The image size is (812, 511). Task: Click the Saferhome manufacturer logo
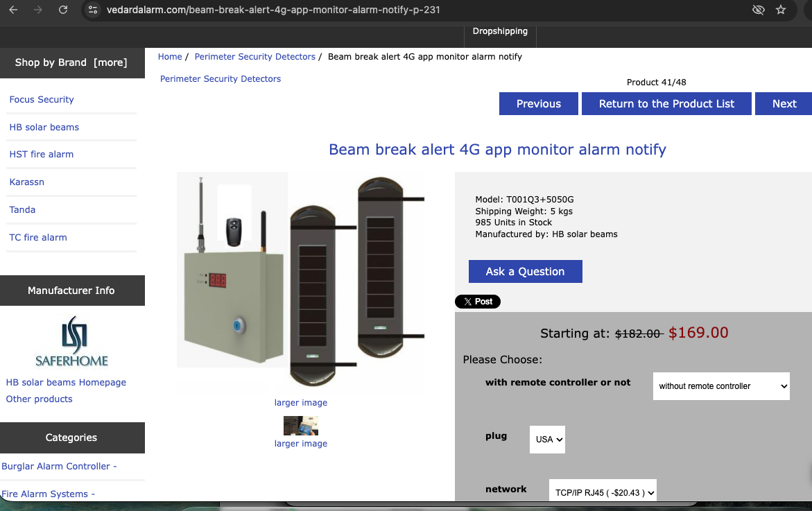(x=71, y=342)
